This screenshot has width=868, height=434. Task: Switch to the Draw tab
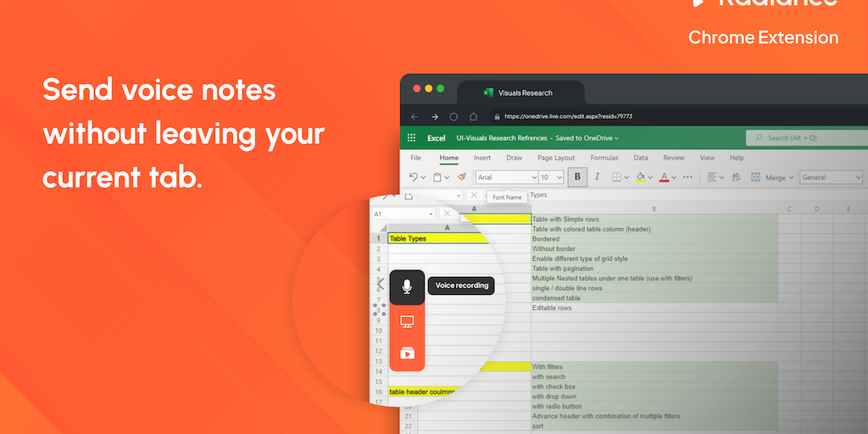[515, 158]
